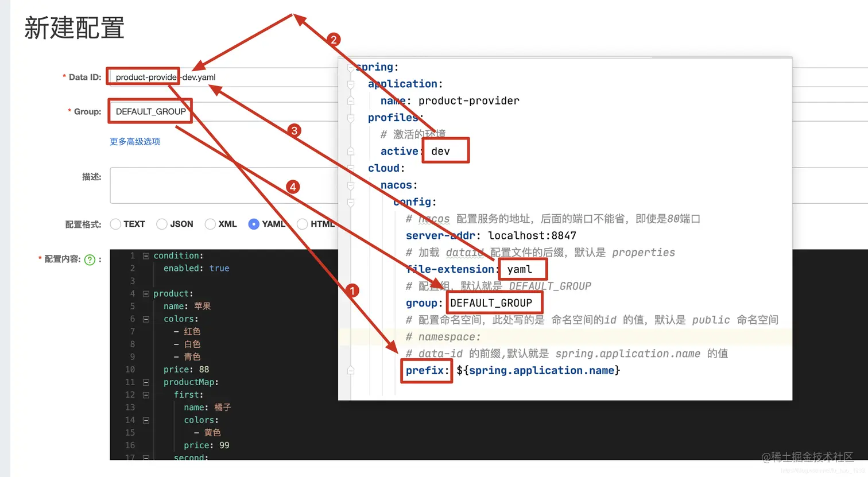Click 'name: 苹果' on editor line 5

[x=187, y=306]
